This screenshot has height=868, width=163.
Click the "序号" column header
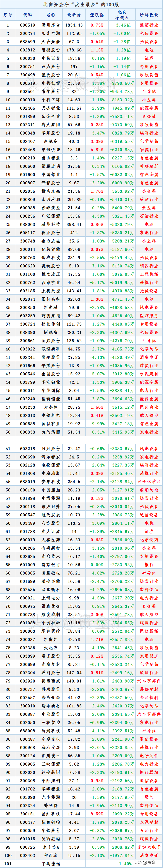tap(8, 15)
